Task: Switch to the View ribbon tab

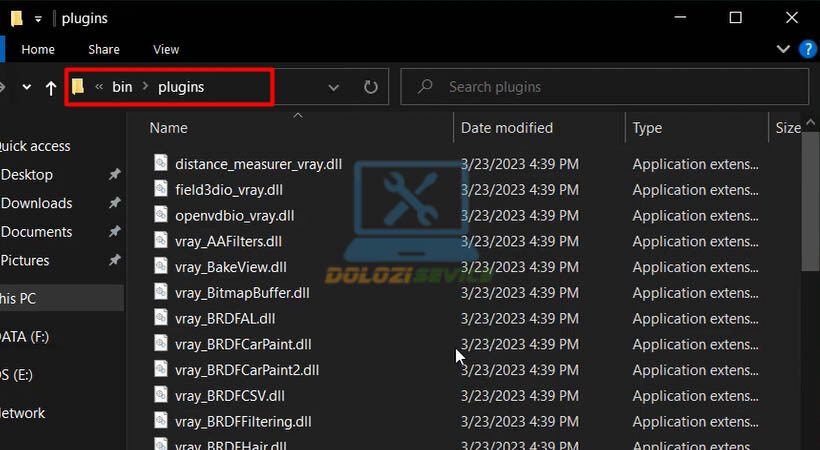Action: point(166,49)
